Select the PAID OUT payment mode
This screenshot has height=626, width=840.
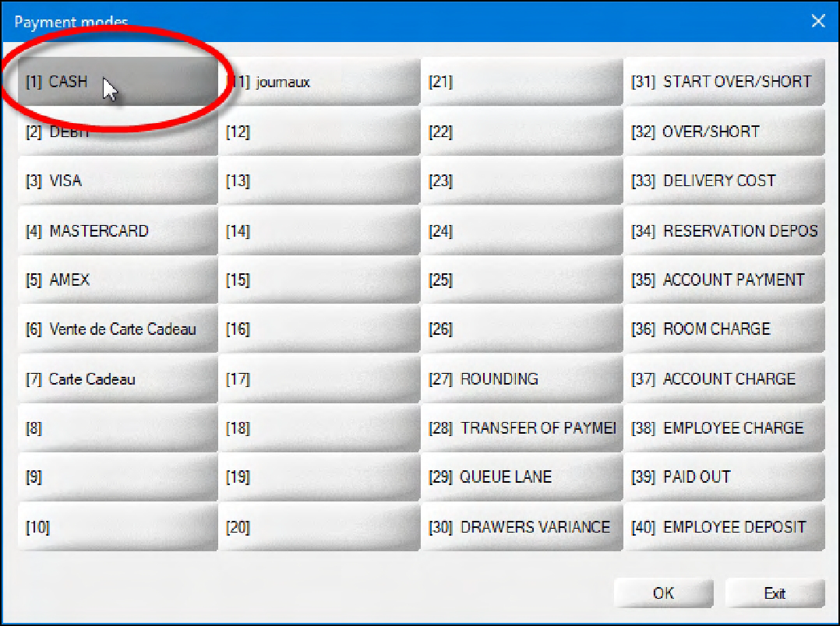[723, 477]
